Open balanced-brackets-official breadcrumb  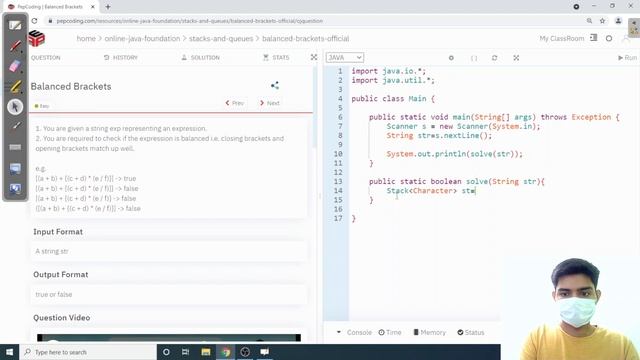pos(305,38)
